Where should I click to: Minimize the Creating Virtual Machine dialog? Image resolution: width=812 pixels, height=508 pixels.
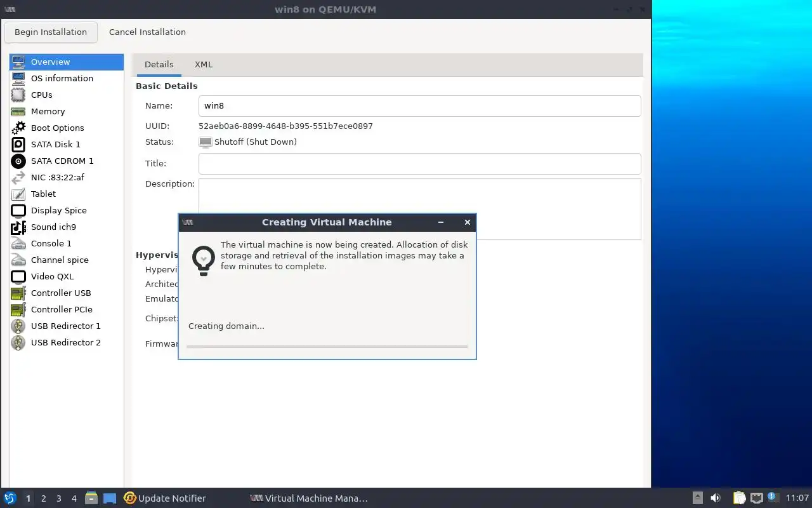tap(441, 222)
